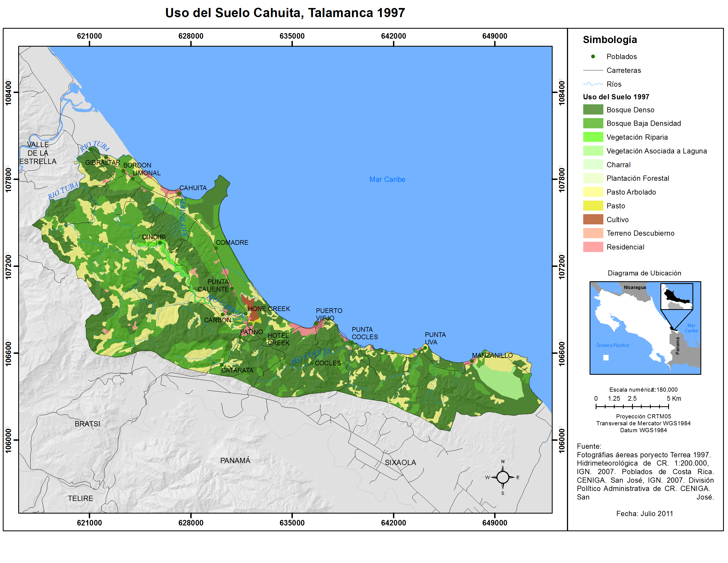Click the left 107800 coordinate label
Screen dimensions: 728x563
click(8, 179)
